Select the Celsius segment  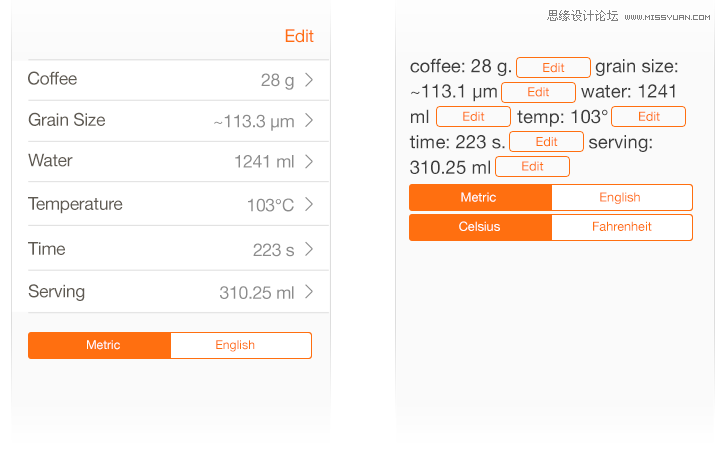tap(480, 227)
